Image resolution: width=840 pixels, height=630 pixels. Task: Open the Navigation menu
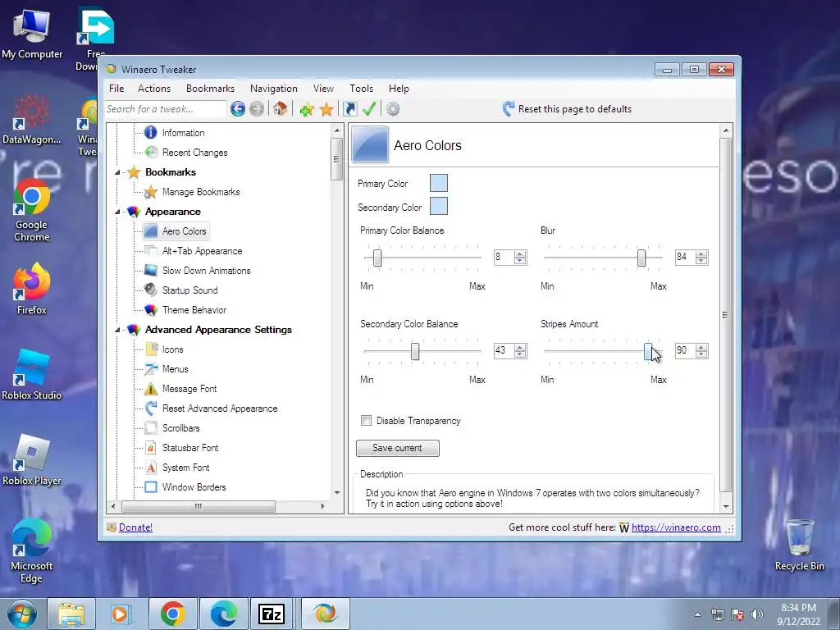point(273,89)
